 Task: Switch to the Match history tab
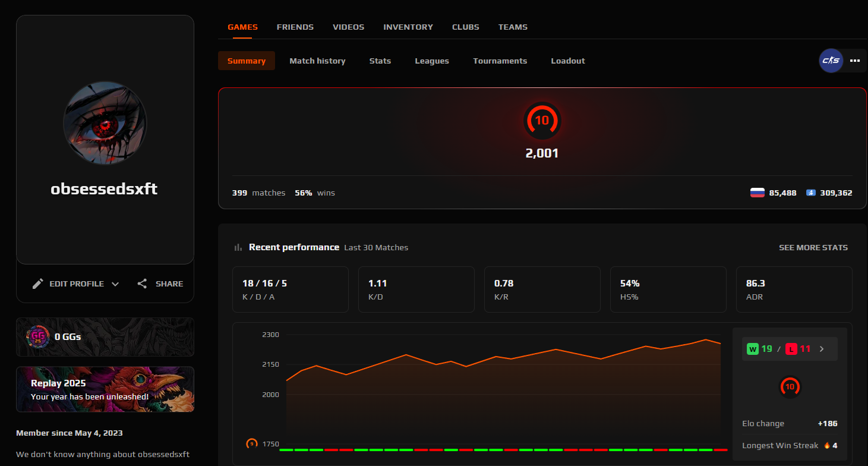click(317, 61)
